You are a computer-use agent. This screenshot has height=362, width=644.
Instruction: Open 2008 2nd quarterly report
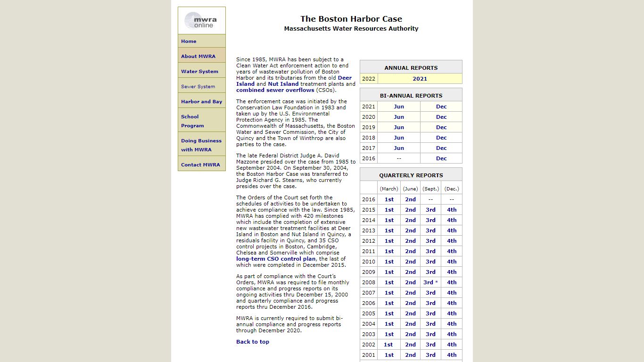pyautogui.click(x=411, y=282)
